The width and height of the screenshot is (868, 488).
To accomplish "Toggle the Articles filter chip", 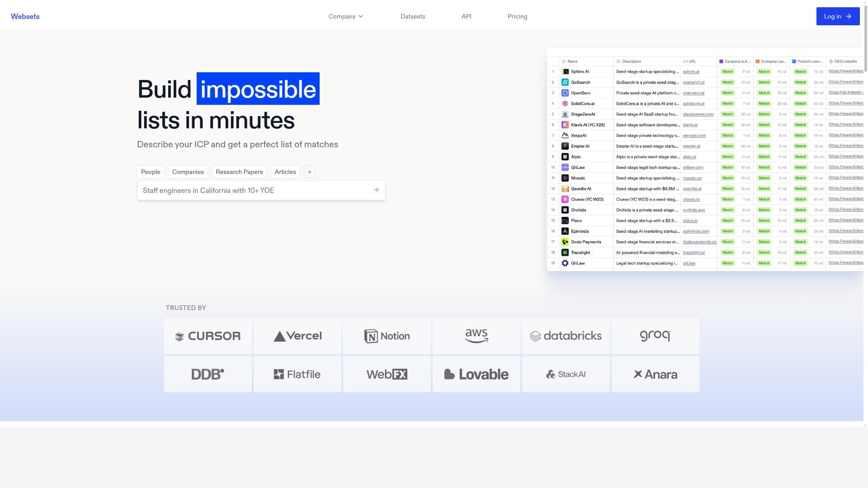I will (285, 172).
